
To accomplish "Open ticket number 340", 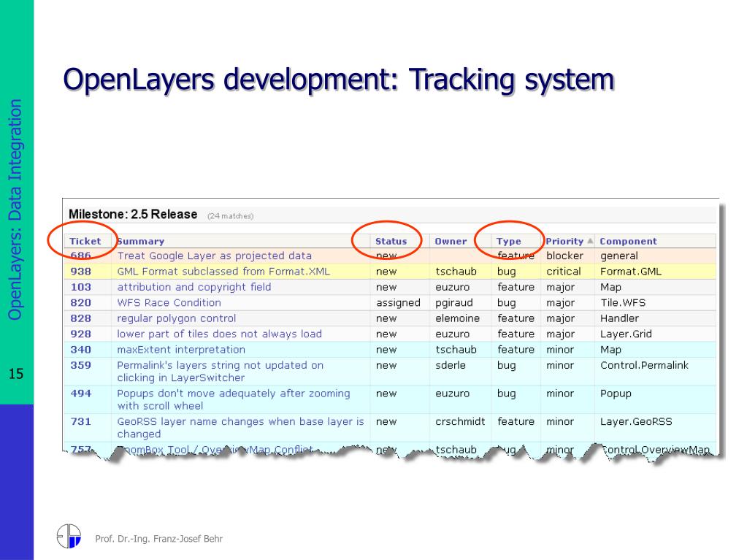I will 80,350.
